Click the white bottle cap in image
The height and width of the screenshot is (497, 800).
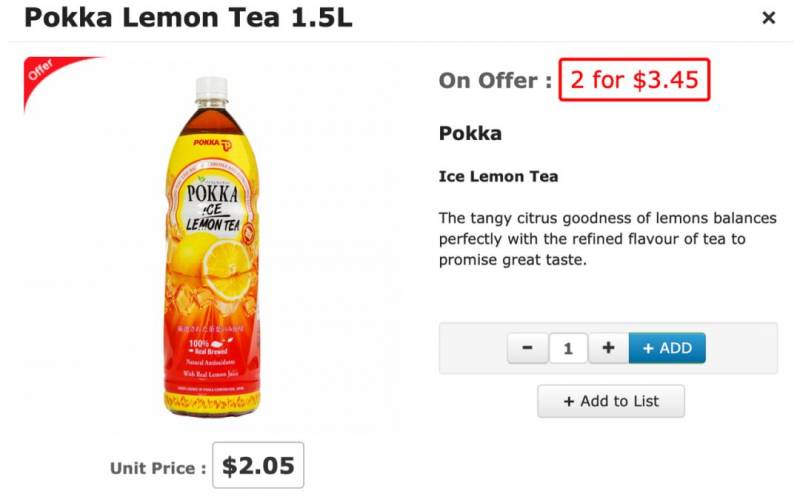[x=211, y=88]
